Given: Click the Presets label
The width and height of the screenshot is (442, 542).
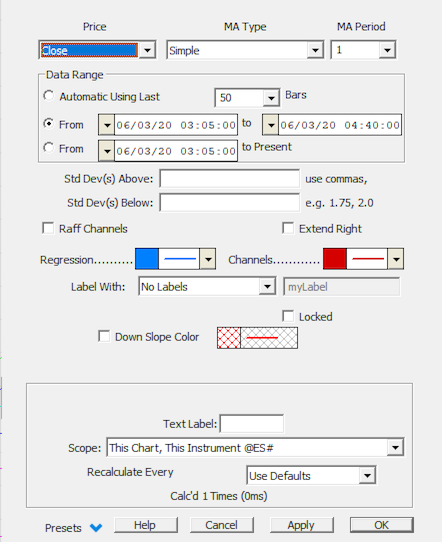Looking at the screenshot, I should point(63,528).
